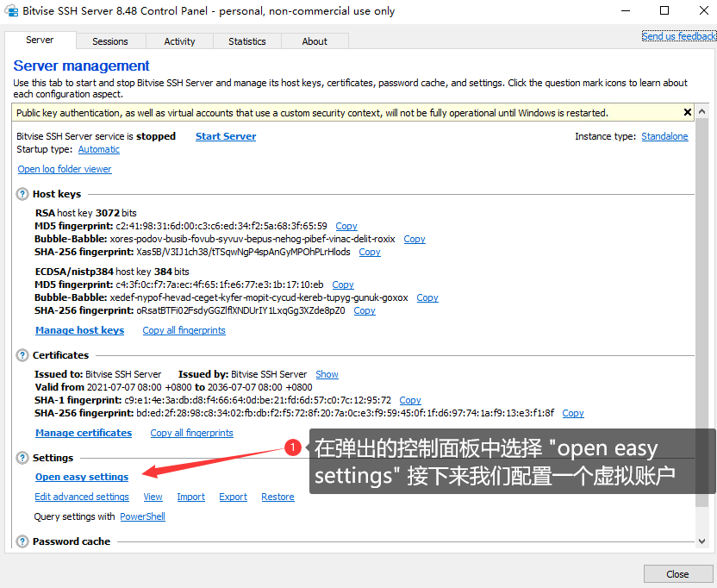Click the Password cache help question mark icon
The image size is (717, 588).
(x=22, y=541)
